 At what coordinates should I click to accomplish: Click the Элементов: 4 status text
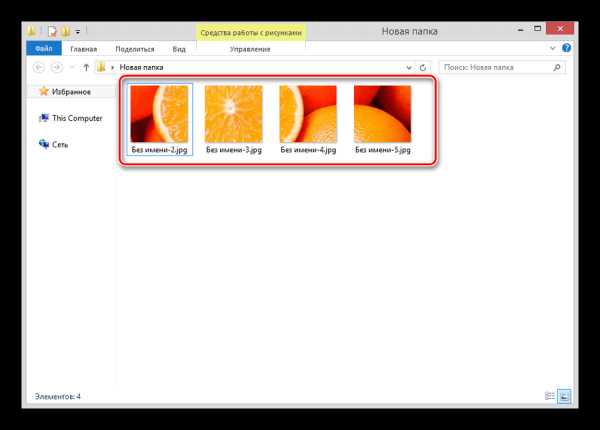[x=58, y=396]
